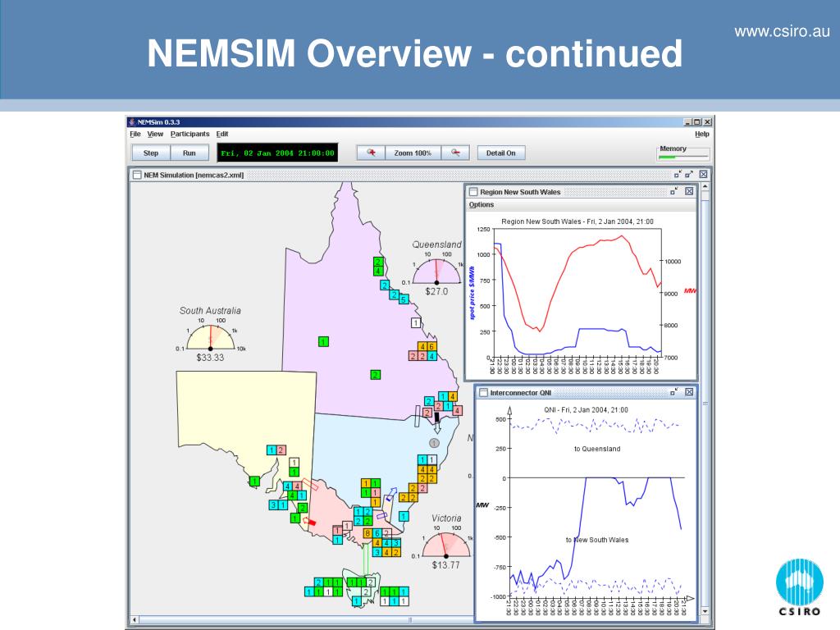Click the Step simulation button

tap(151, 153)
